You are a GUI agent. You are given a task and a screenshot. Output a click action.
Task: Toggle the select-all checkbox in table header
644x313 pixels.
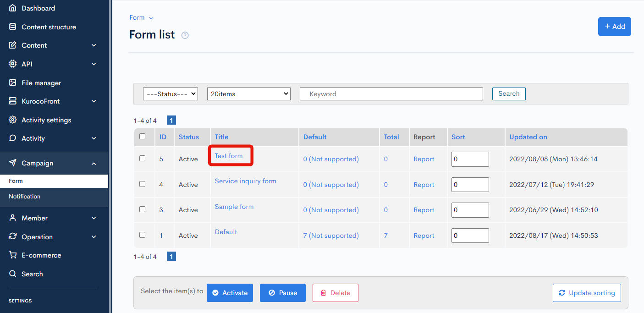tap(142, 137)
